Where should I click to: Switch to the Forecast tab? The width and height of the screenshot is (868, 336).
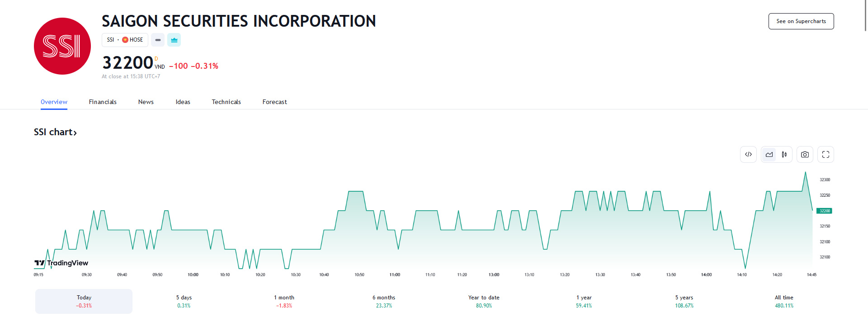tap(274, 102)
